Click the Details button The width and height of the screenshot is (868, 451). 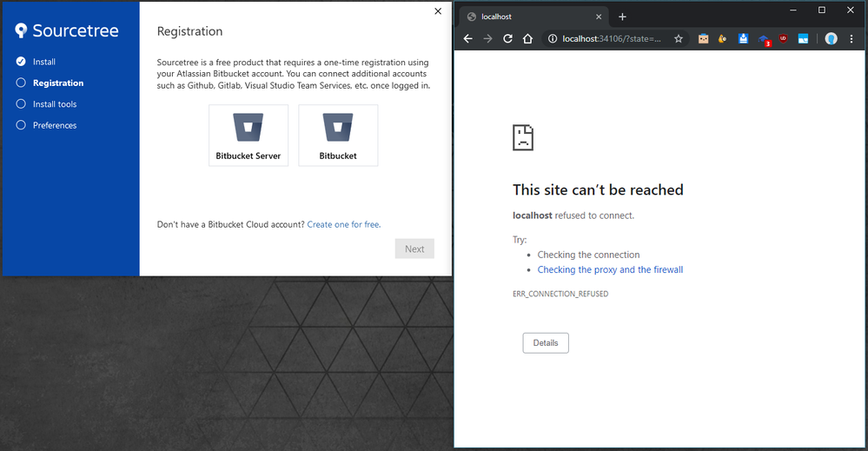tap(546, 343)
